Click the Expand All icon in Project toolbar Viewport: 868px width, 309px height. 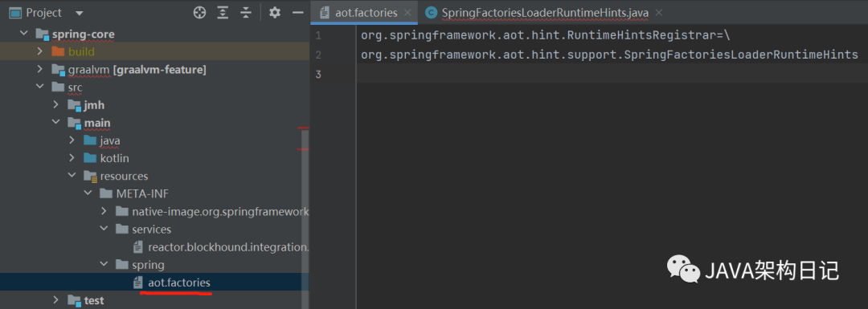point(223,12)
